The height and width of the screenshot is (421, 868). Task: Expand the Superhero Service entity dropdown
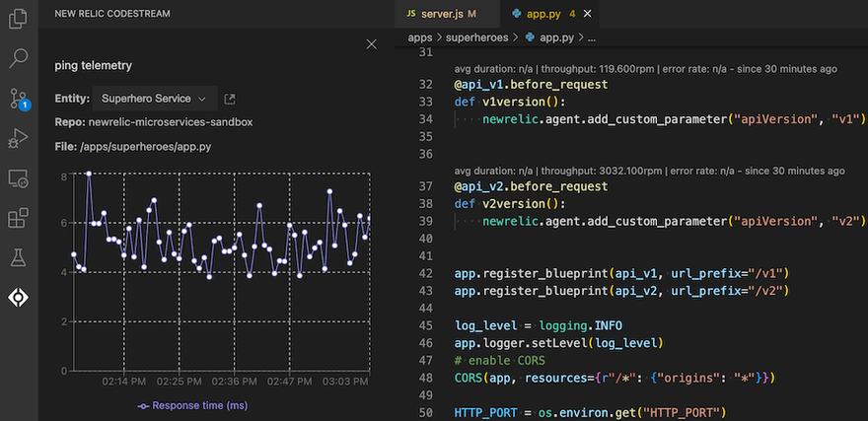[x=154, y=99]
